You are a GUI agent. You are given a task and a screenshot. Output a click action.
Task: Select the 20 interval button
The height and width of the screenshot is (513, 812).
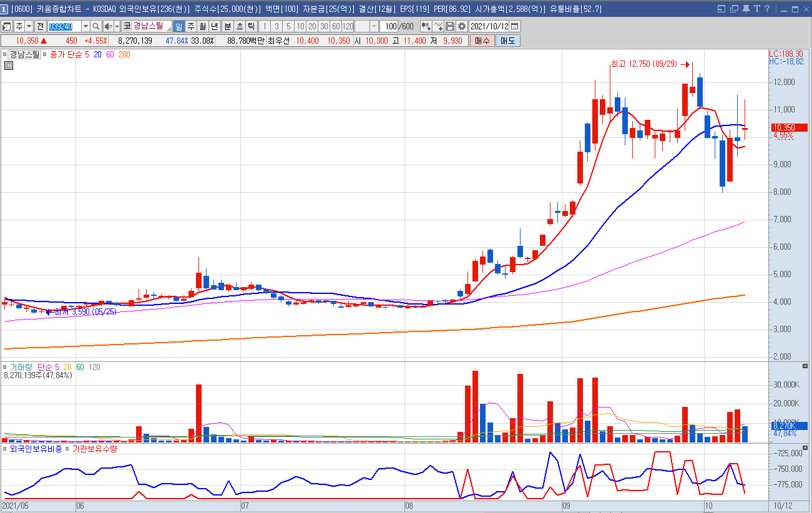(312, 26)
